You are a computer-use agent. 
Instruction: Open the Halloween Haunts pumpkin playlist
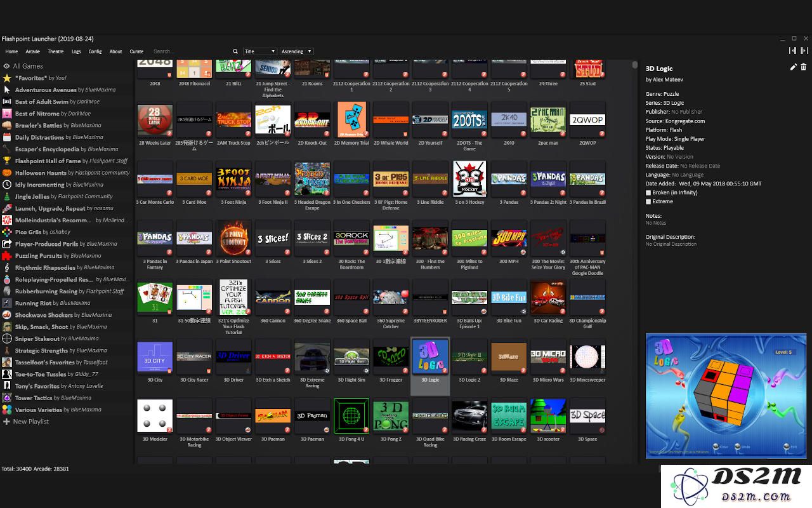click(x=7, y=173)
